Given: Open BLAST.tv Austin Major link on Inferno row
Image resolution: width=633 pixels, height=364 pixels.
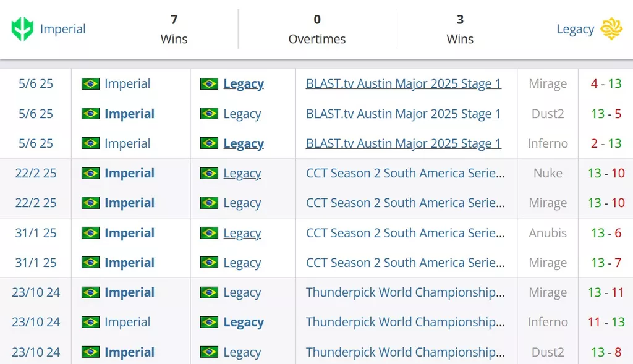Looking at the screenshot, I should click(x=403, y=143).
